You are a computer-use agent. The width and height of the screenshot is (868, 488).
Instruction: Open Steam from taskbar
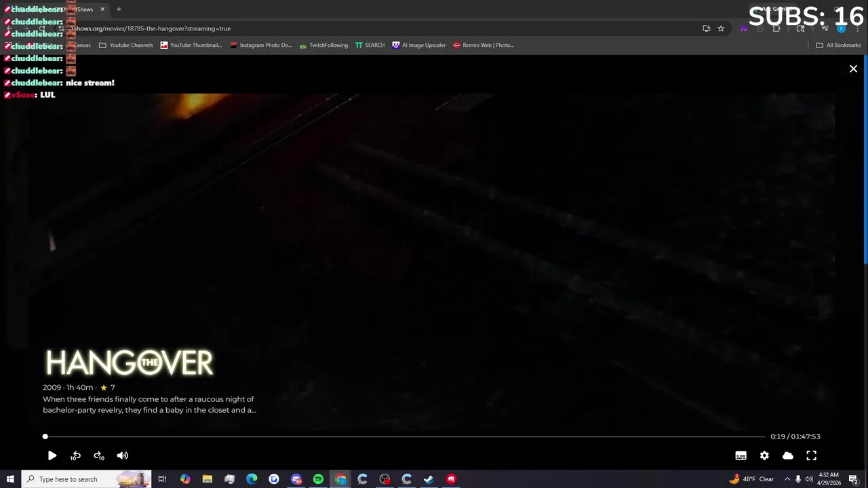[x=429, y=479]
